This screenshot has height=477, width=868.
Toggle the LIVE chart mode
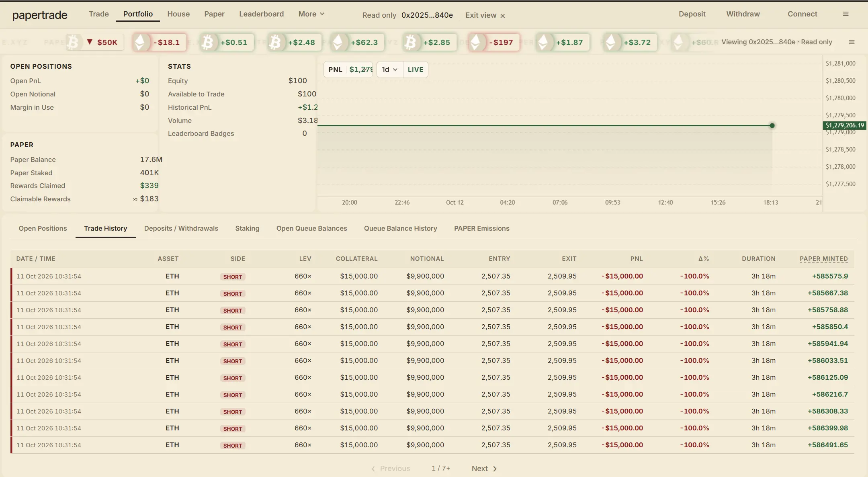[x=416, y=70]
